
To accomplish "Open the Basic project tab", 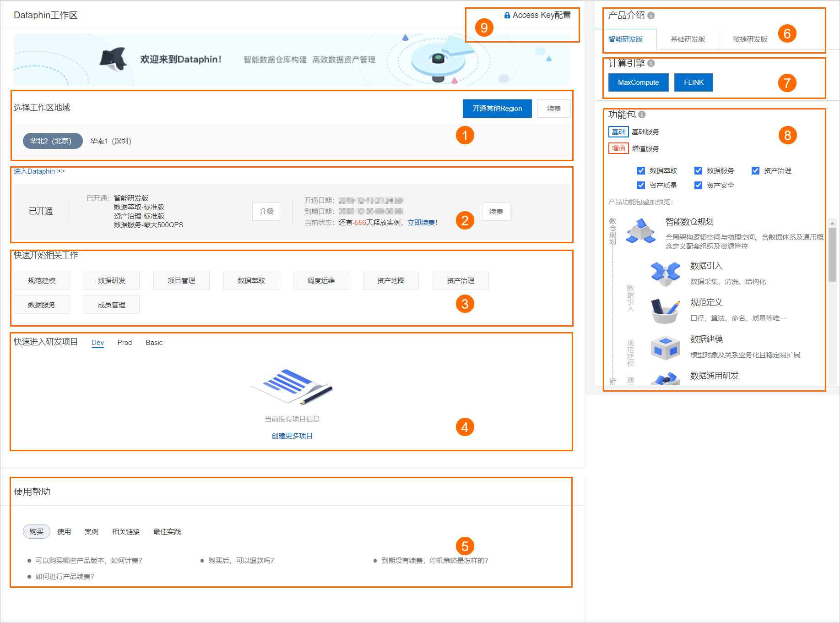I will [154, 343].
